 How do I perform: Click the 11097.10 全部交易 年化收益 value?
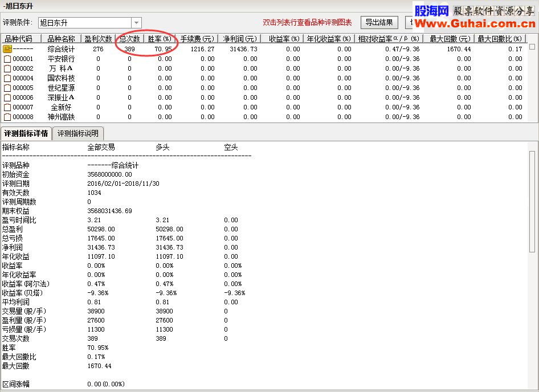tap(101, 256)
